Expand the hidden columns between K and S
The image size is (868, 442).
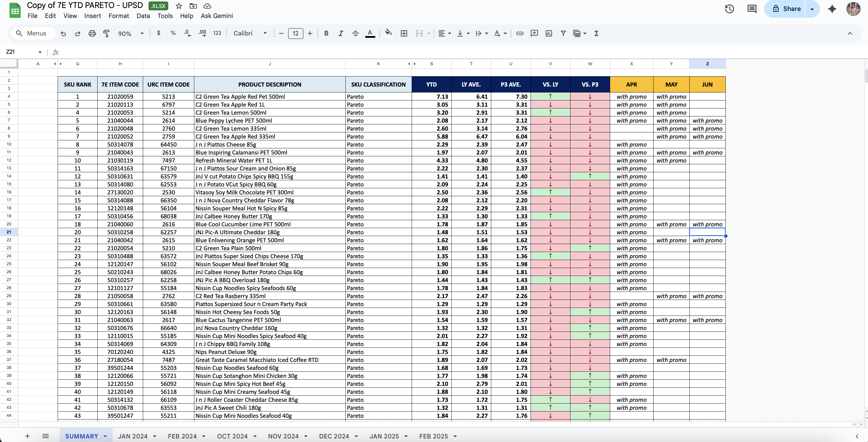[x=412, y=64]
